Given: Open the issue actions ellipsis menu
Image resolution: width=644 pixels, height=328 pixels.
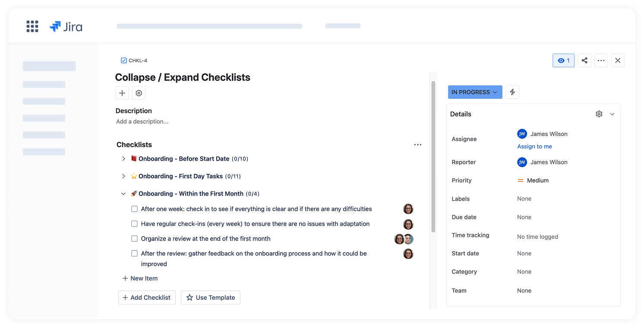Looking at the screenshot, I should pyautogui.click(x=601, y=60).
